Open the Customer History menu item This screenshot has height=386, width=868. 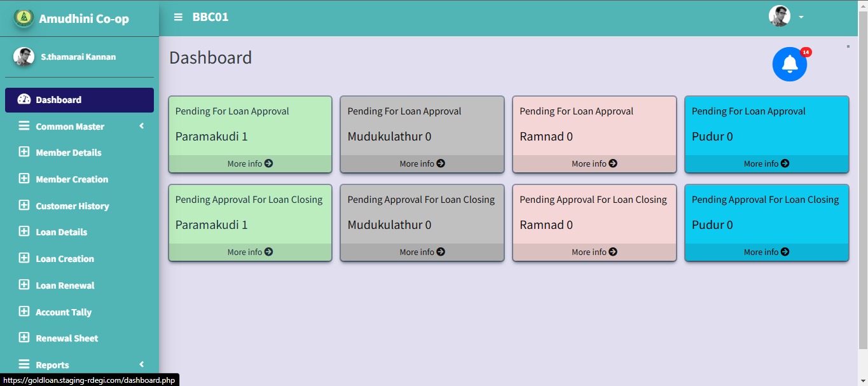coord(72,206)
